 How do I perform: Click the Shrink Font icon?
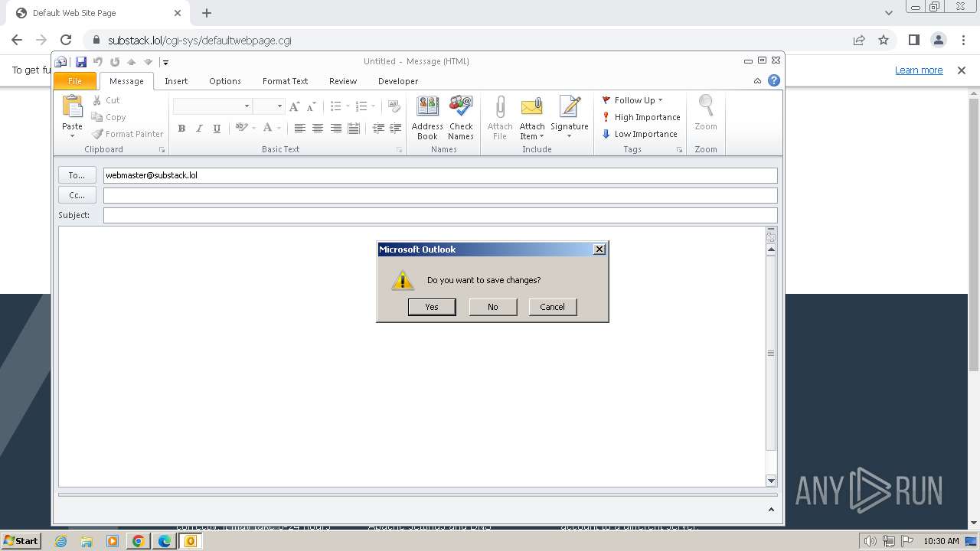(311, 106)
